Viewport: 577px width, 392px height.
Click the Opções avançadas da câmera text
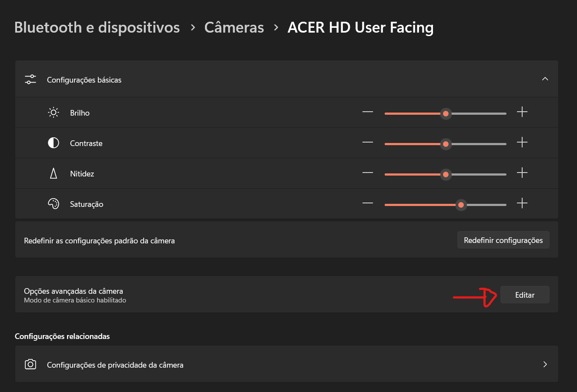[74, 291]
